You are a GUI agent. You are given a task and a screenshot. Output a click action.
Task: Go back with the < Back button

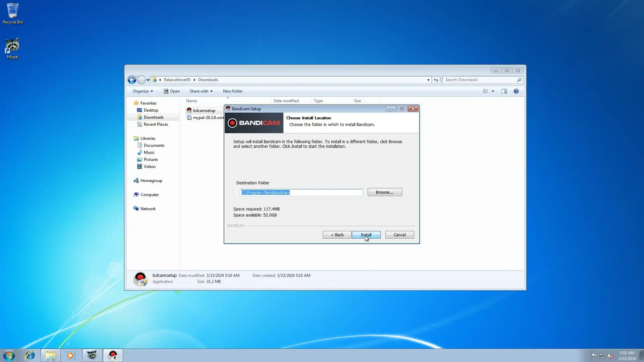pos(337,235)
